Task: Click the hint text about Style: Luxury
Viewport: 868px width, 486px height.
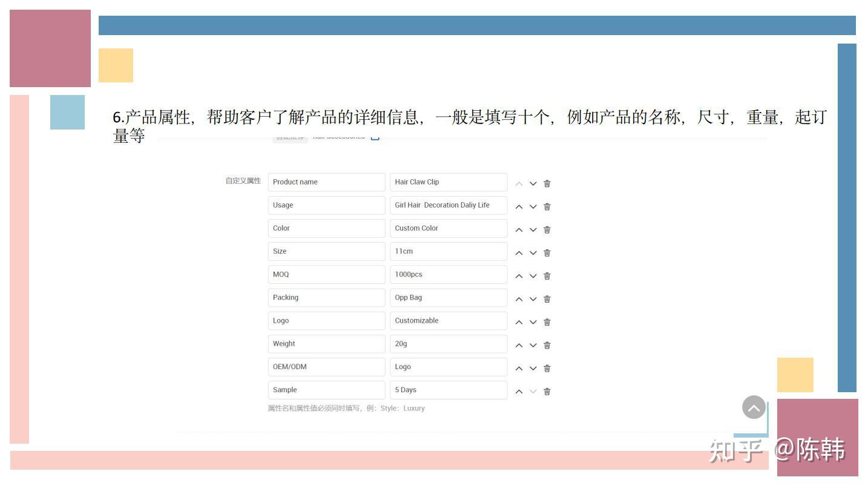Action: [x=346, y=409]
